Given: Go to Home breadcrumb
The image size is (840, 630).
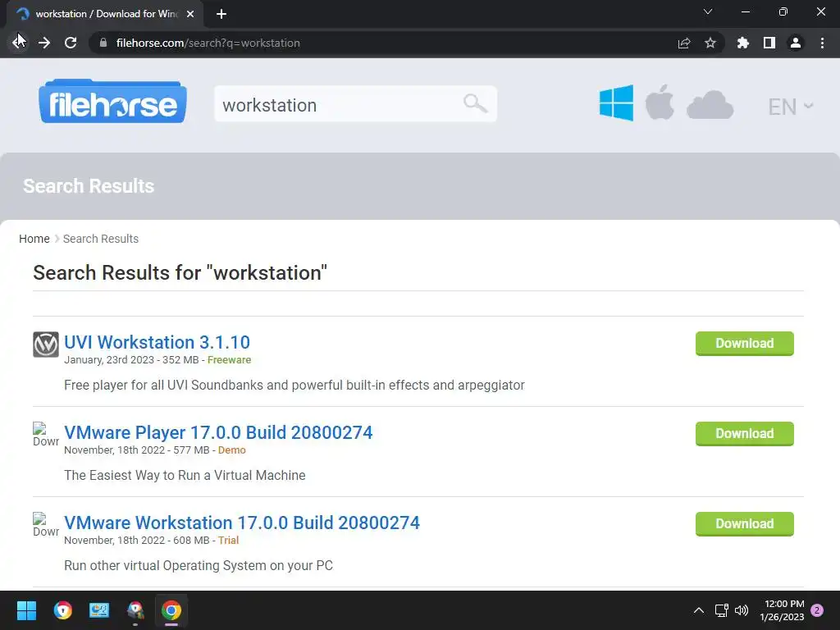Looking at the screenshot, I should (x=34, y=239).
